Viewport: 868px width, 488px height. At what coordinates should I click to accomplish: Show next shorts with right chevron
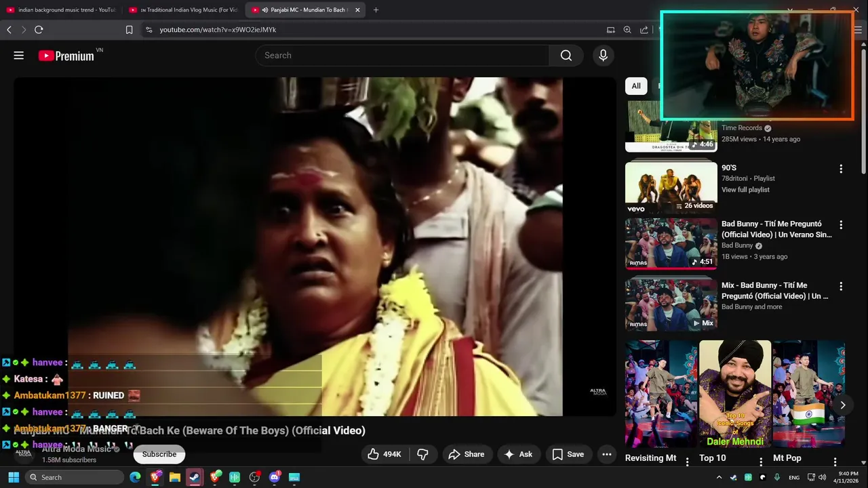(842, 405)
